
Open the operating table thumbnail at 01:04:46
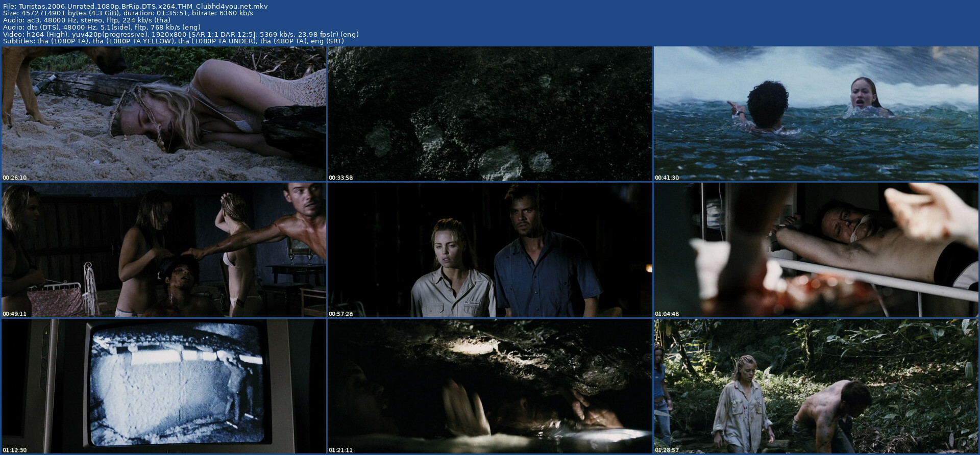tap(816, 250)
